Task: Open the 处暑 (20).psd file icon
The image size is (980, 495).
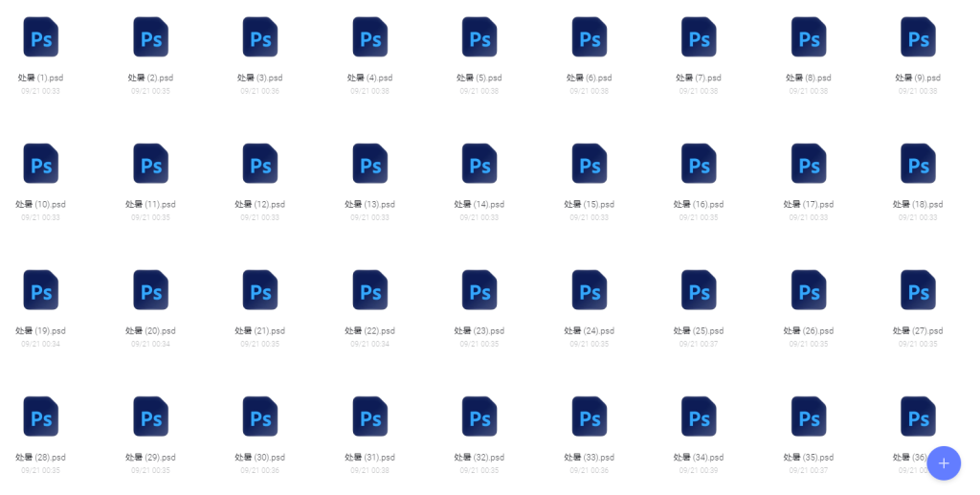Action: tap(150, 290)
